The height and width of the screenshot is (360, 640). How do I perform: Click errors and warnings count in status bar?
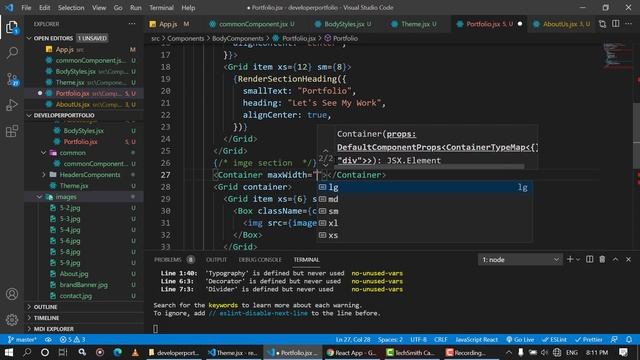72,340
